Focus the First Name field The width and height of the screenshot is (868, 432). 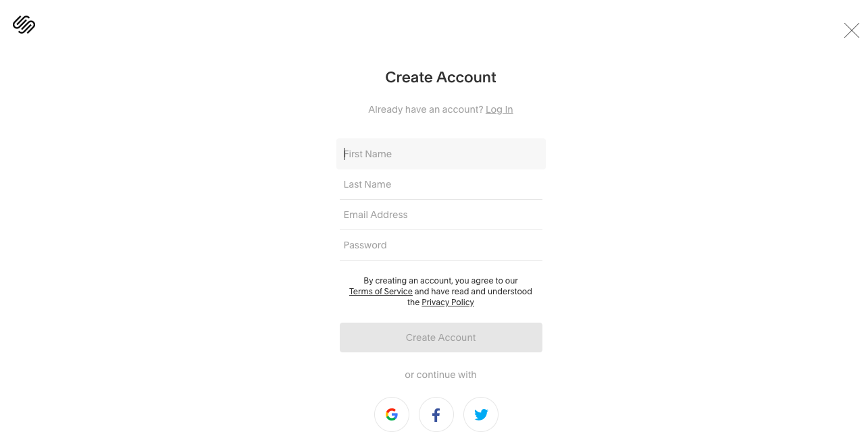click(440, 154)
